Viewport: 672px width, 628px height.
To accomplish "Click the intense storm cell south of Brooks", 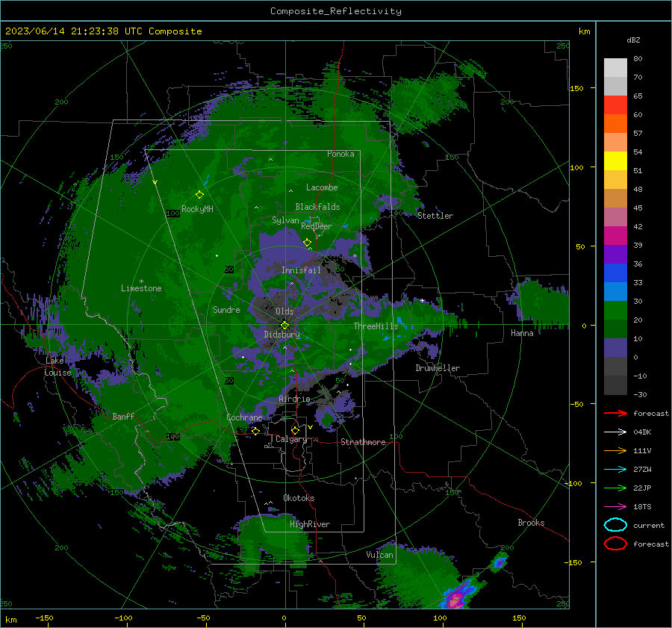I will click(x=456, y=597).
